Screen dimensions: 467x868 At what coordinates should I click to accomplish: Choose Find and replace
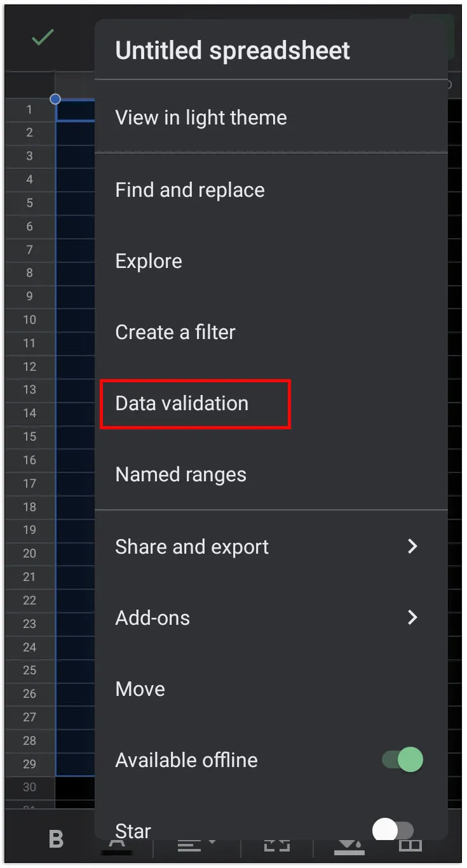click(190, 190)
